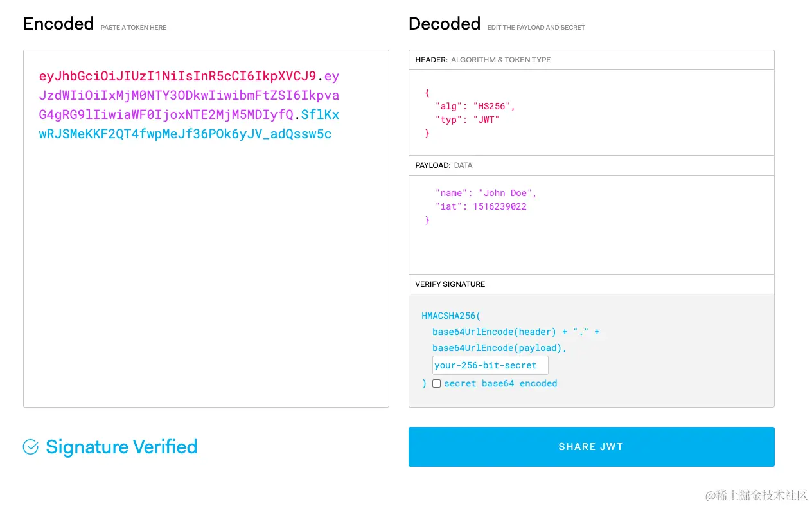Click the red header segment of the encoded token
812x506 pixels.
click(177, 77)
